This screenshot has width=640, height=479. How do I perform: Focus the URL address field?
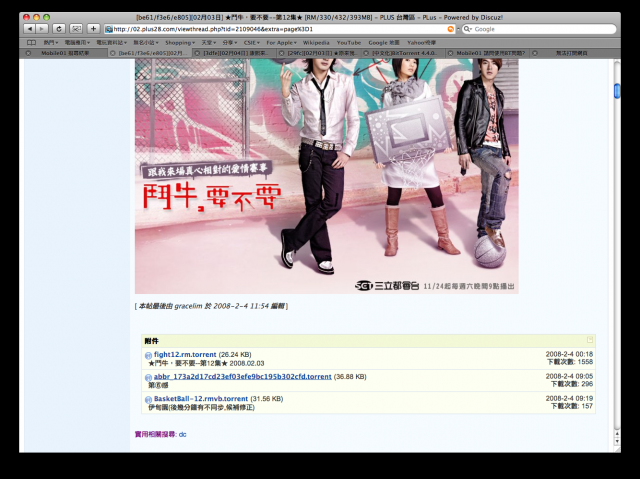[x=280, y=29]
